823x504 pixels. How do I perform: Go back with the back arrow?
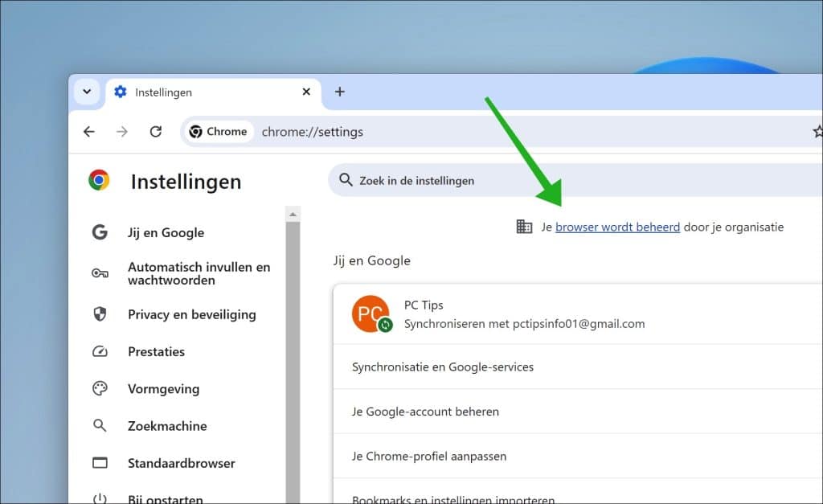tap(89, 131)
